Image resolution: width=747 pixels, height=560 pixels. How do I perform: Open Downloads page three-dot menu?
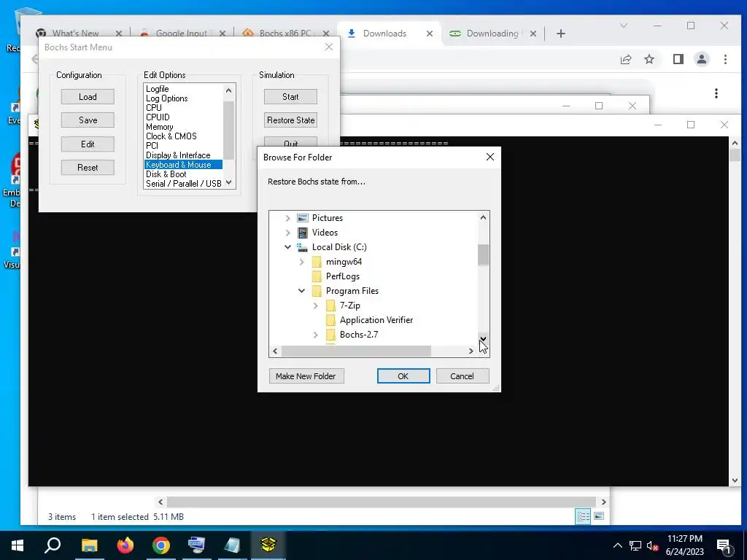click(716, 93)
